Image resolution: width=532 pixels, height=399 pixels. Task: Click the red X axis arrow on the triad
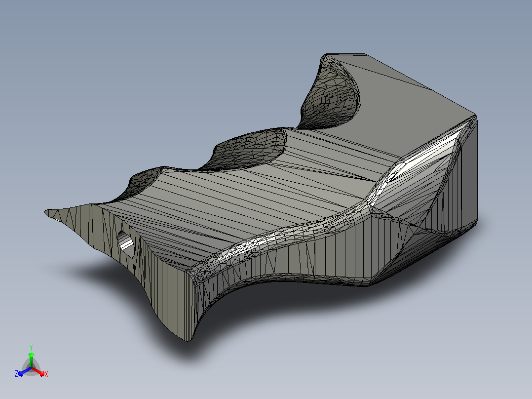coord(38,371)
